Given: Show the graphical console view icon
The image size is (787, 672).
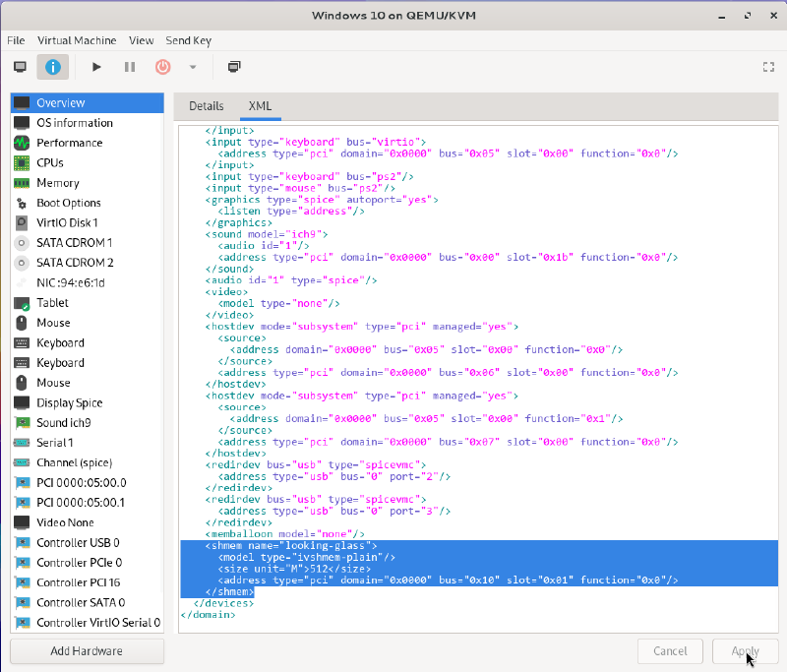Looking at the screenshot, I should [x=20, y=67].
